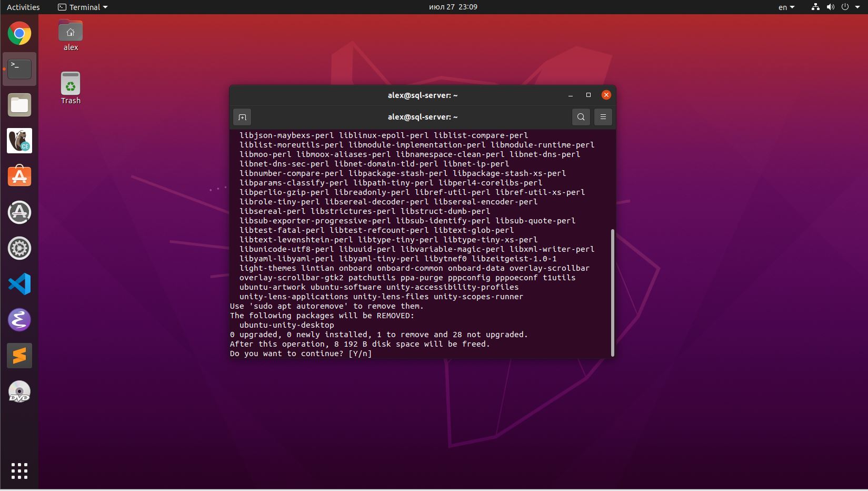Open the terminal search icon

(x=581, y=117)
